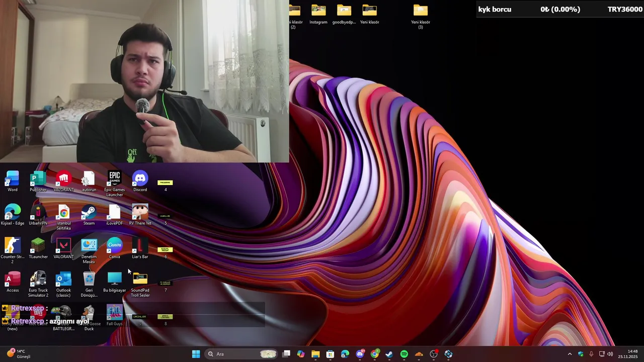The height and width of the screenshot is (362, 644).
Task: Open the Outlook (classic) shortcut
Action: (63, 284)
